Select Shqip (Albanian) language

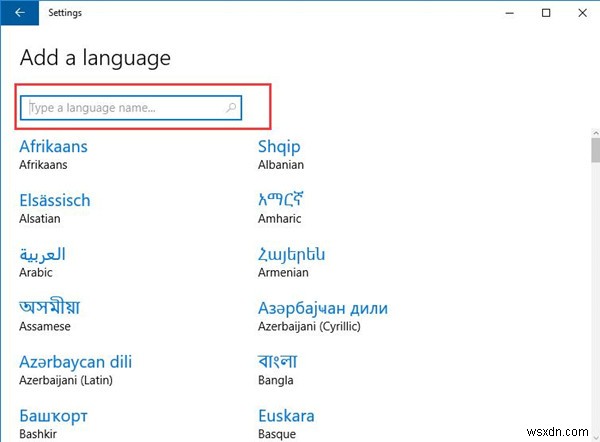click(281, 155)
